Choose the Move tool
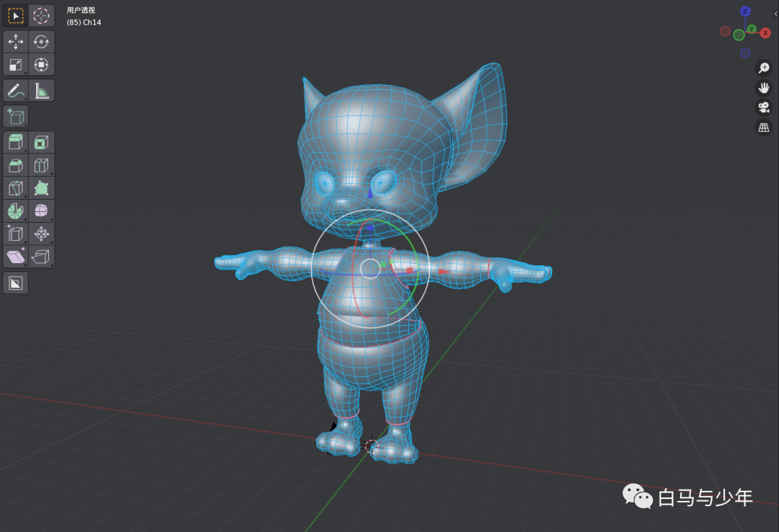The image size is (779, 532). [x=15, y=42]
